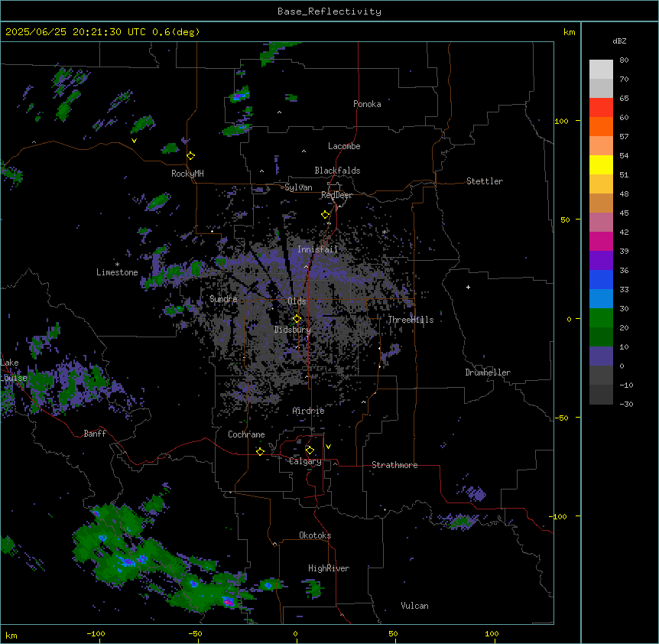Click the Banff label
This screenshot has width=659, height=644.
point(95,434)
